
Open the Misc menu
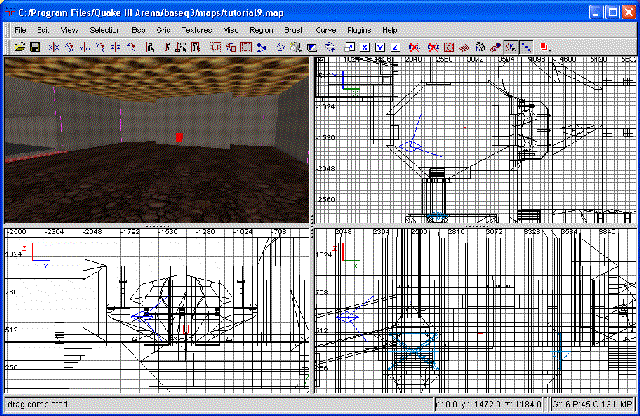(231, 30)
